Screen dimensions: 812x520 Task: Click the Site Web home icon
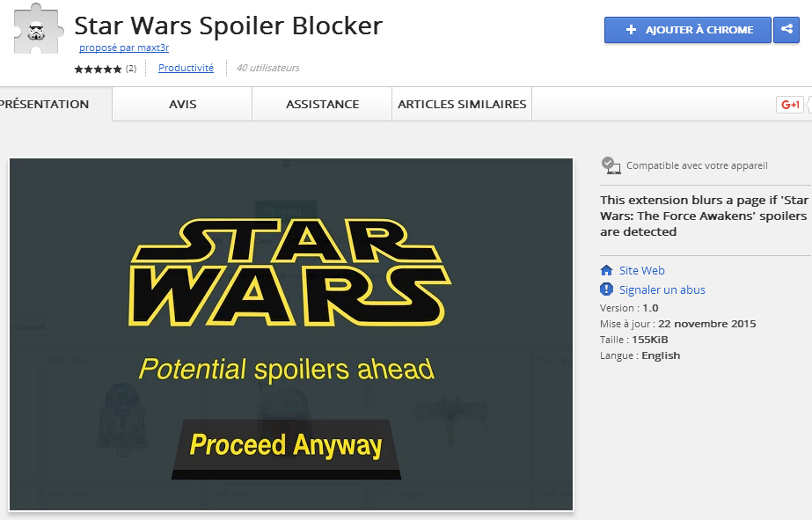click(606, 270)
